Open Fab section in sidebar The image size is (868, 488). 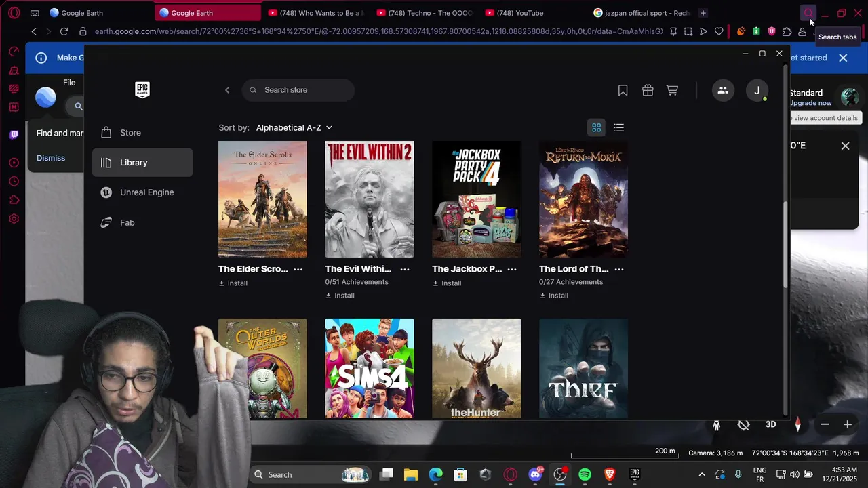pyautogui.click(x=142, y=222)
